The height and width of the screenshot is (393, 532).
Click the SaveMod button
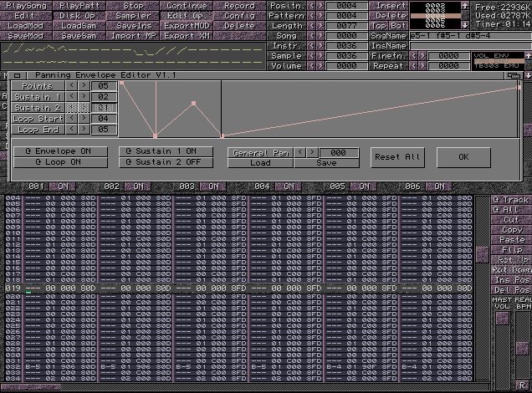tap(26, 36)
